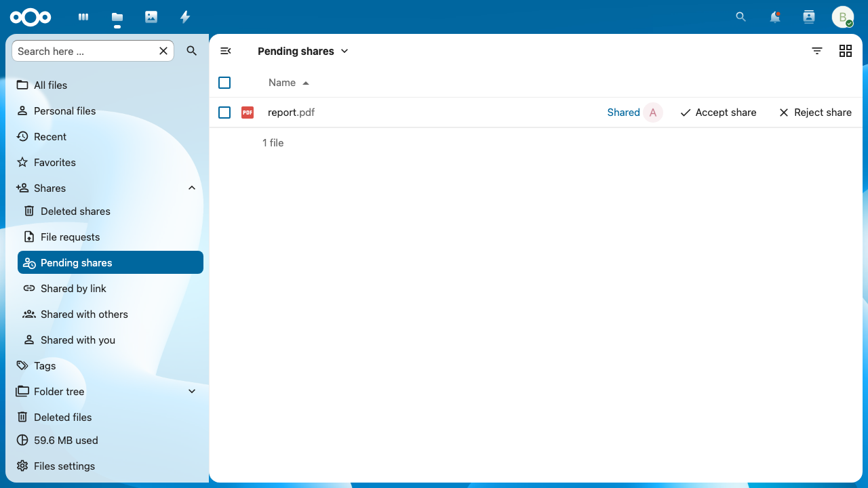This screenshot has height=488, width=868.
Task: Click the unified search magnifier in header
Action: [x=741, y=17]
